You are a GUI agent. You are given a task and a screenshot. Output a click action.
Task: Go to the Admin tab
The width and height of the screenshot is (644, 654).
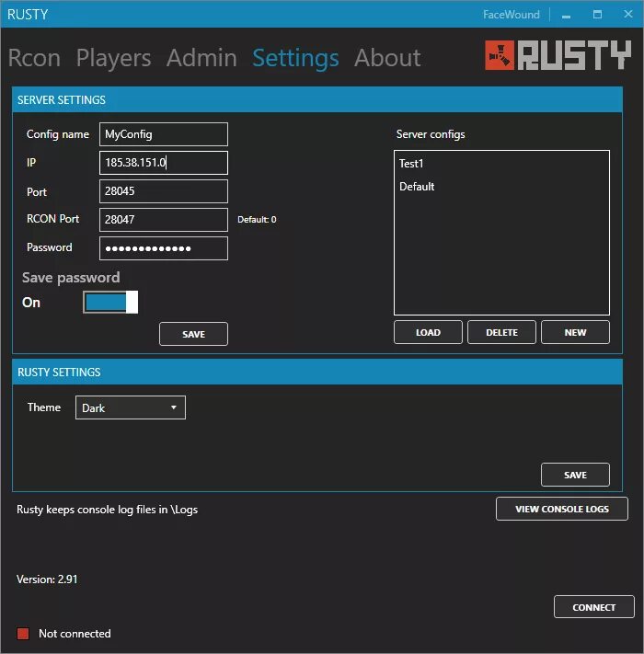201,58
